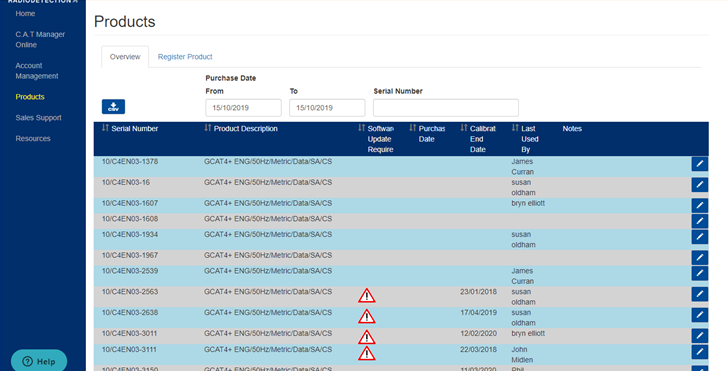Edit the row for 10/C4EN03-1607

[699, 205]
